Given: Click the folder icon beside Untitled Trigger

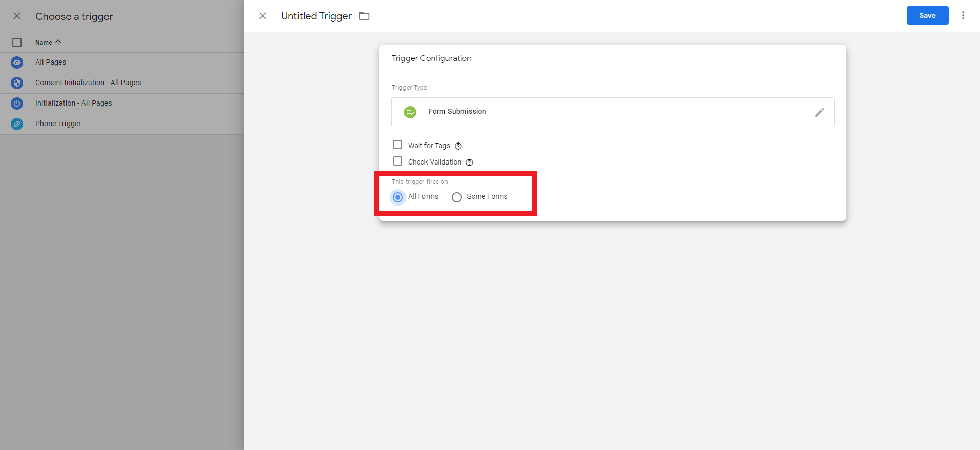Looking at the screenshot, I should [364, 16].
